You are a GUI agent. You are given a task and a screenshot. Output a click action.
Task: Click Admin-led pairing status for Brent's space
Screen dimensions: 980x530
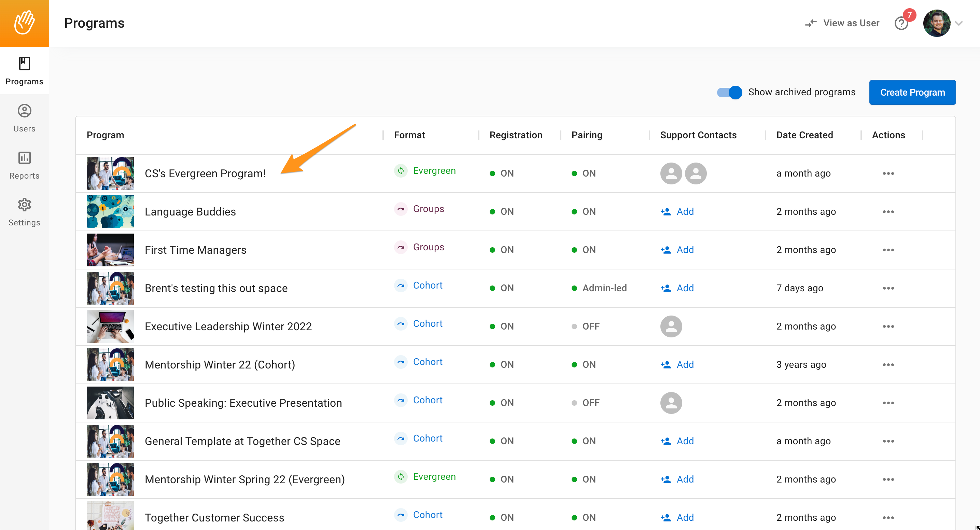tap(599, 288)
